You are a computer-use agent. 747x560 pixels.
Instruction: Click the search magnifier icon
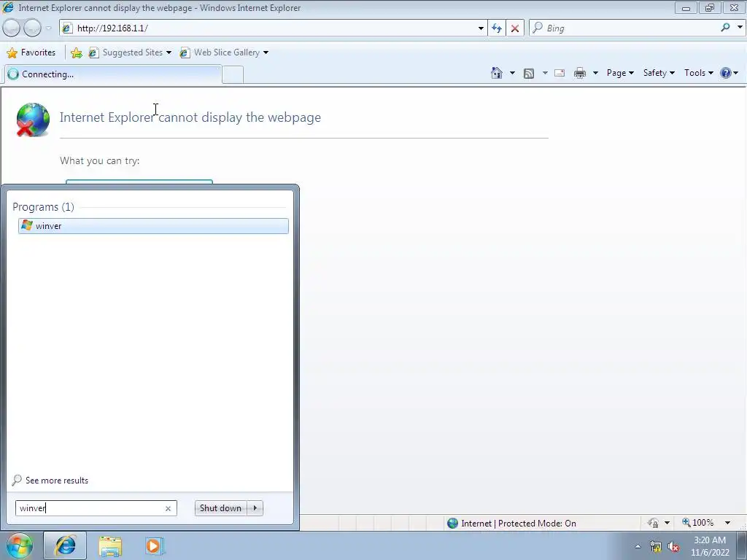click(x=726, y=28)
